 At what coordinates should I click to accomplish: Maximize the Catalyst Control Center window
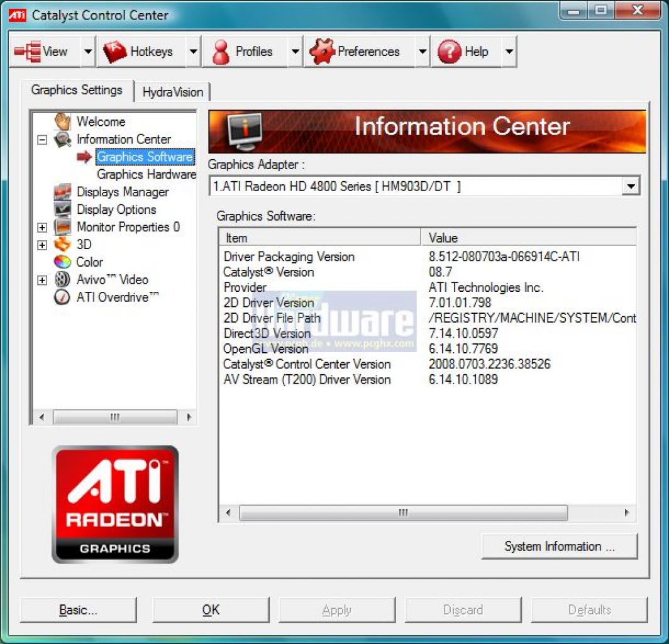[600, 10]
